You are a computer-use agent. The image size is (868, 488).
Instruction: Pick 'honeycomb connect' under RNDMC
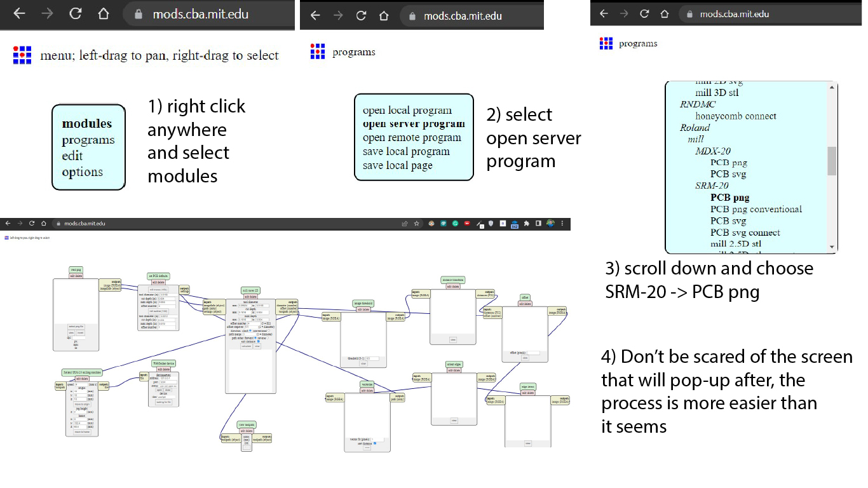tap(735, 116)
